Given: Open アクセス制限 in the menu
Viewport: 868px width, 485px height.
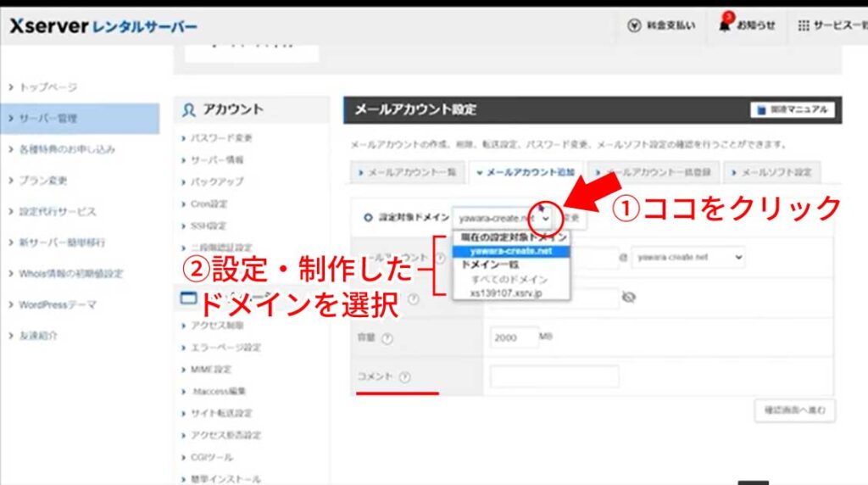Looking at the screenshot, I should pos(216,325).
